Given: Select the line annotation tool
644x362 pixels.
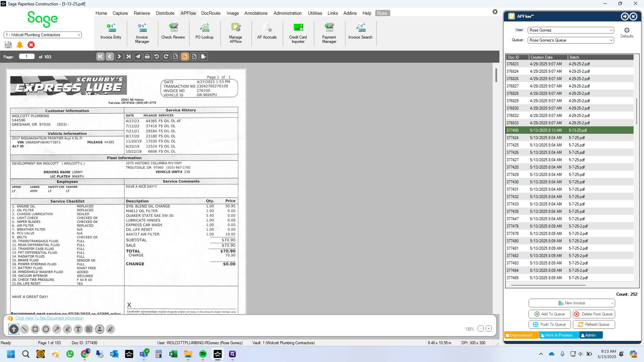Looking at the screenshot, I should 24,329.
